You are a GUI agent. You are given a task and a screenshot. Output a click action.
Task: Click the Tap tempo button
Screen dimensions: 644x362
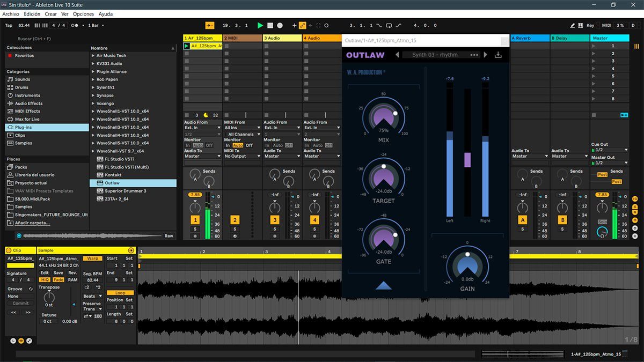point(9,25)
